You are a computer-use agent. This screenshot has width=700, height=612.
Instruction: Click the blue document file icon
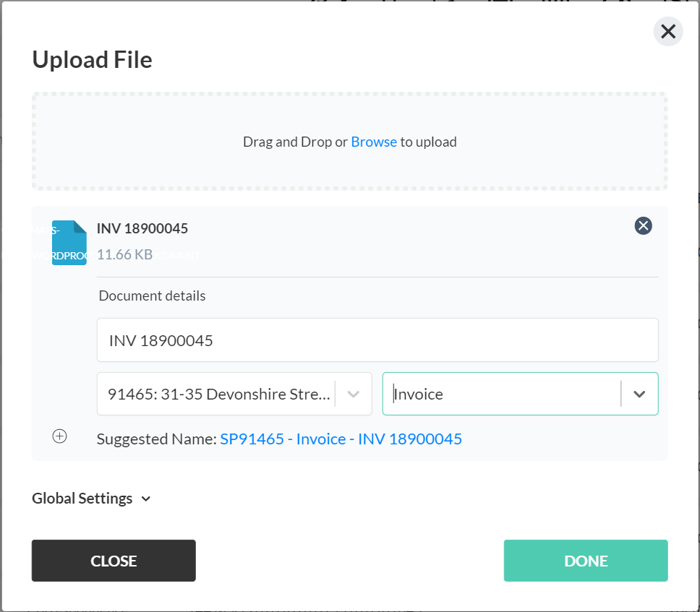click(69, 243)
